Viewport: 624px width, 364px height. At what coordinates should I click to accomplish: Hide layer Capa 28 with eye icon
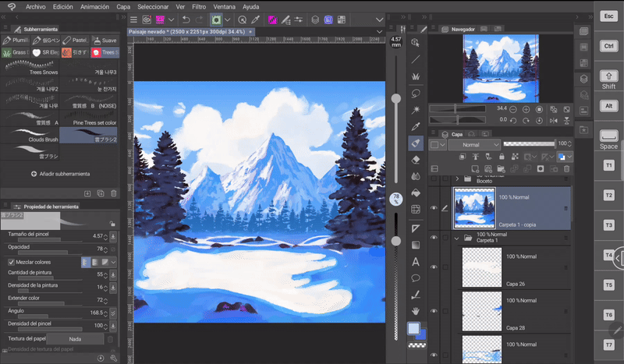pyautogui.click(x=434, y=311)
